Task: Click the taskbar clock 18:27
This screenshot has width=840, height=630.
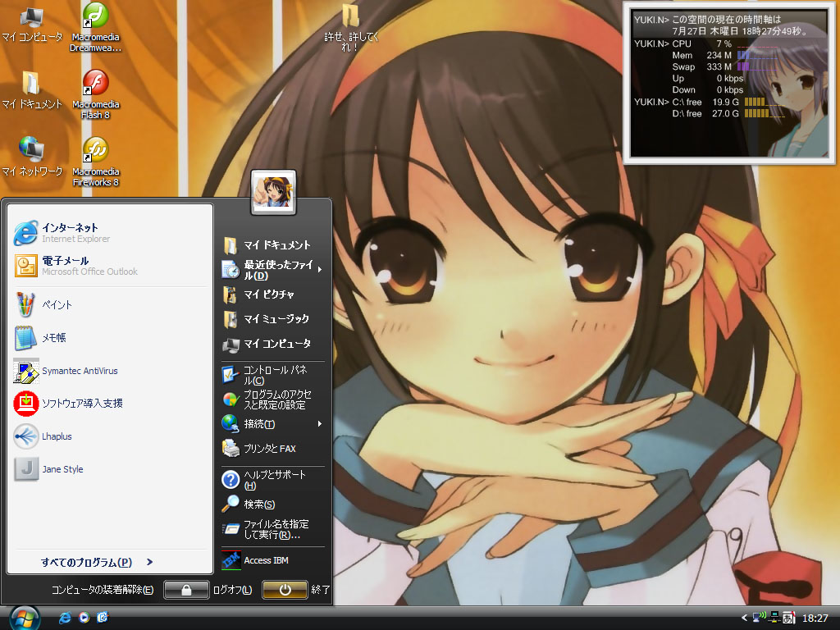Action: 815,619
